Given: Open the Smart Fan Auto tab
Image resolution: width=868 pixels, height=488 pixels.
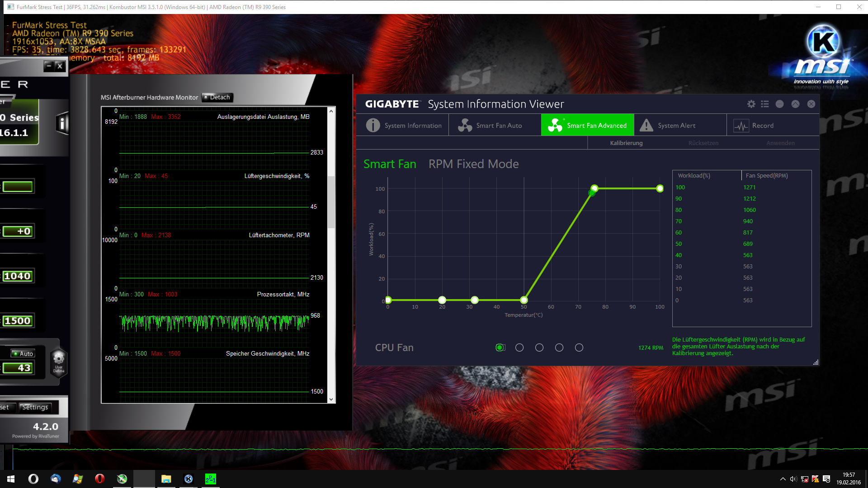Looking at the screenshot, I should coord(491,125).
